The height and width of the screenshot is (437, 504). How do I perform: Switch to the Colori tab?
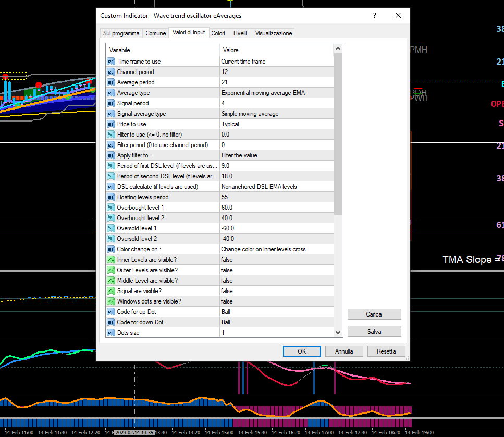(218, 33)
